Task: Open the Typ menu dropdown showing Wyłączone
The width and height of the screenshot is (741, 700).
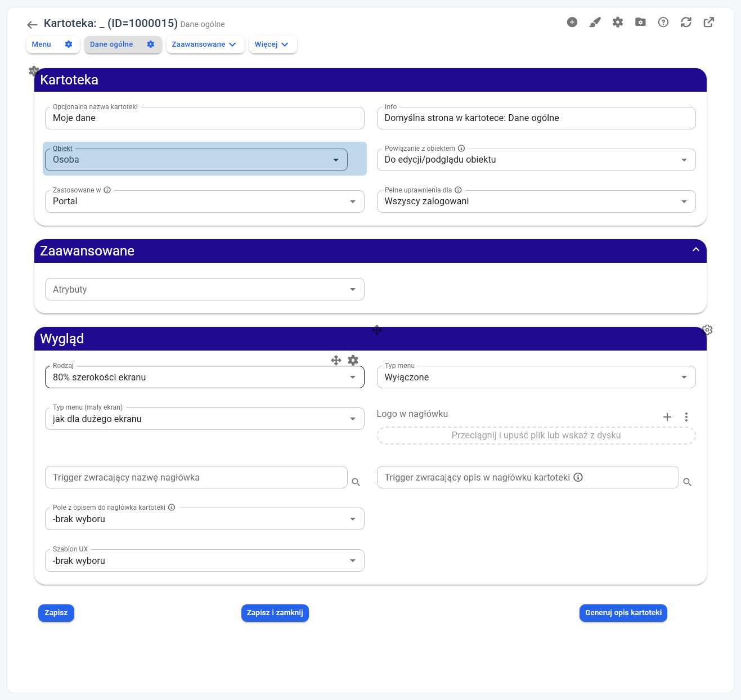Action: pos(536,377)
